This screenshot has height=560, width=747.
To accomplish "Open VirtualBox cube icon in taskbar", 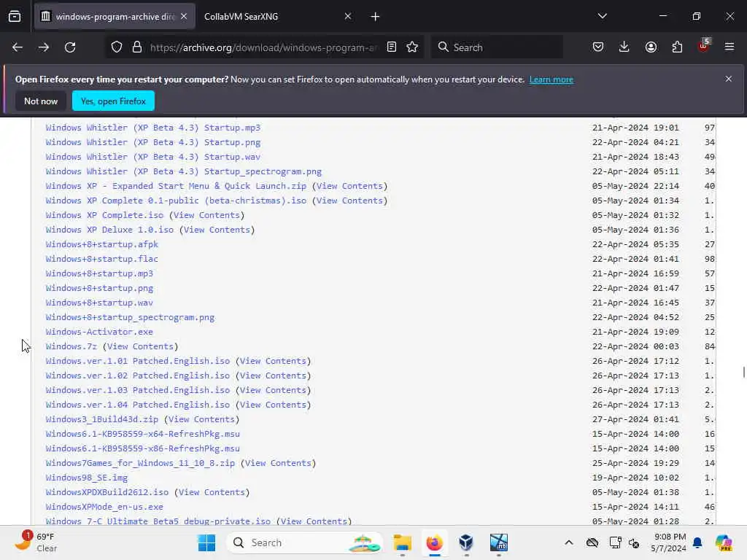I will [x=466, y=542].
